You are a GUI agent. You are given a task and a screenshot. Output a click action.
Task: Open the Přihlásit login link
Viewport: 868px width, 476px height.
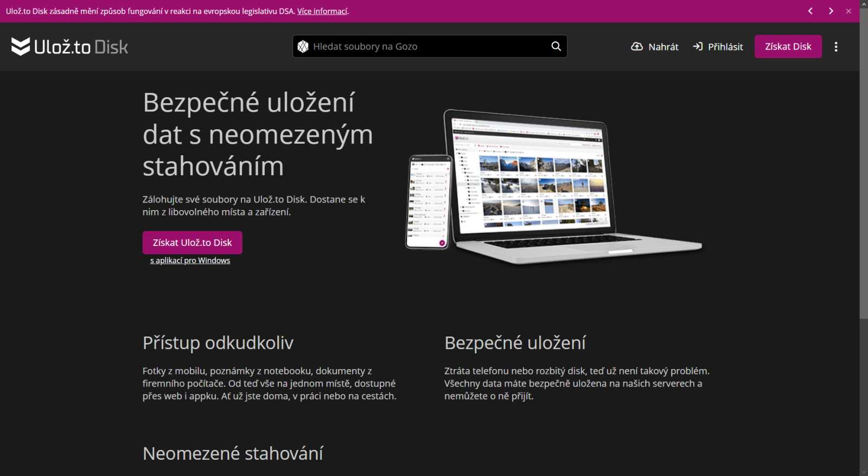coord(718,47)
